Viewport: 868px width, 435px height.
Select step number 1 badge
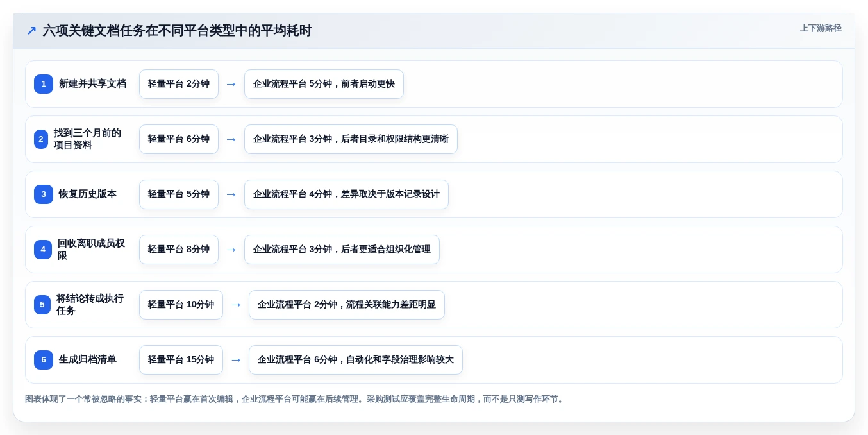coord(44,84)
